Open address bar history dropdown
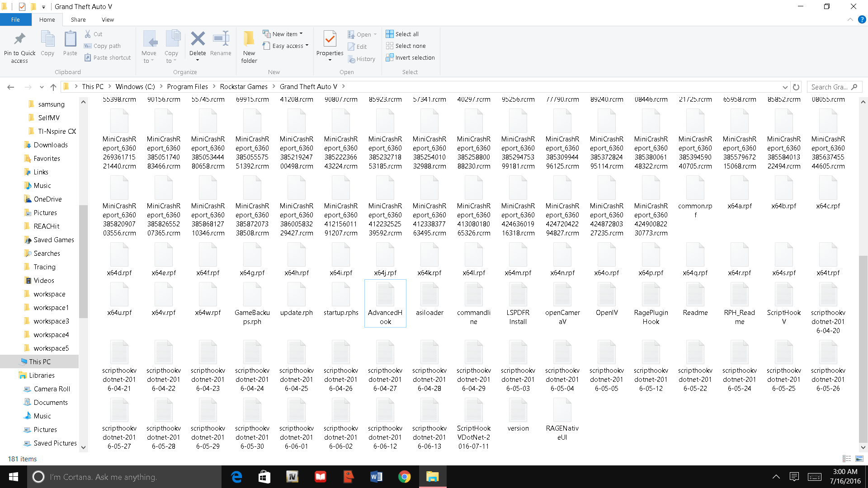This screenshot has height=488, width=868. coord(785,87)
